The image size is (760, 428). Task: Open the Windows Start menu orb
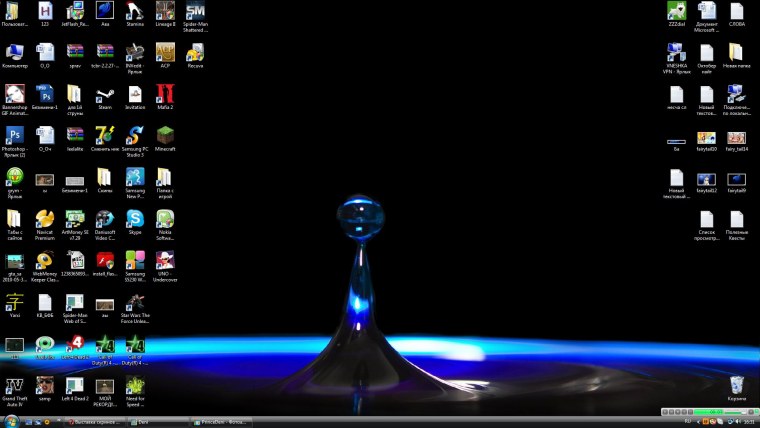pos(9,422)
